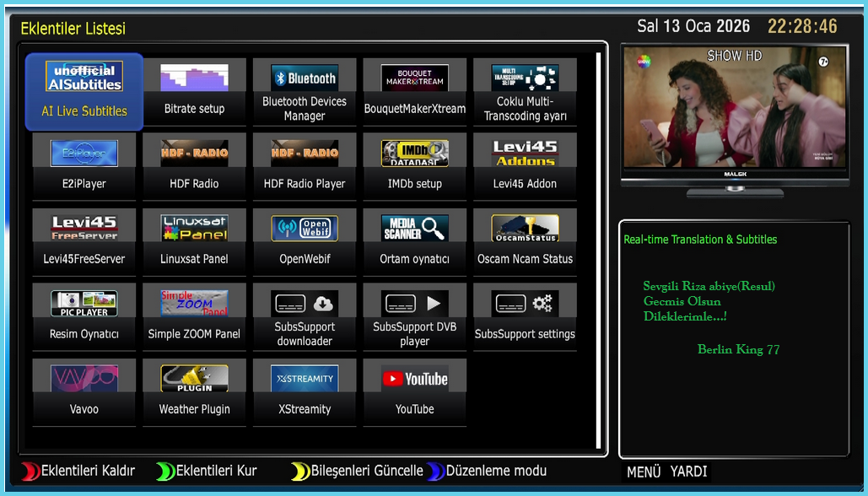The height and width of the screenshot is (496, 868).
Task: Open the HDF Radio Player plugin
Action: click(x=305, y=167)
